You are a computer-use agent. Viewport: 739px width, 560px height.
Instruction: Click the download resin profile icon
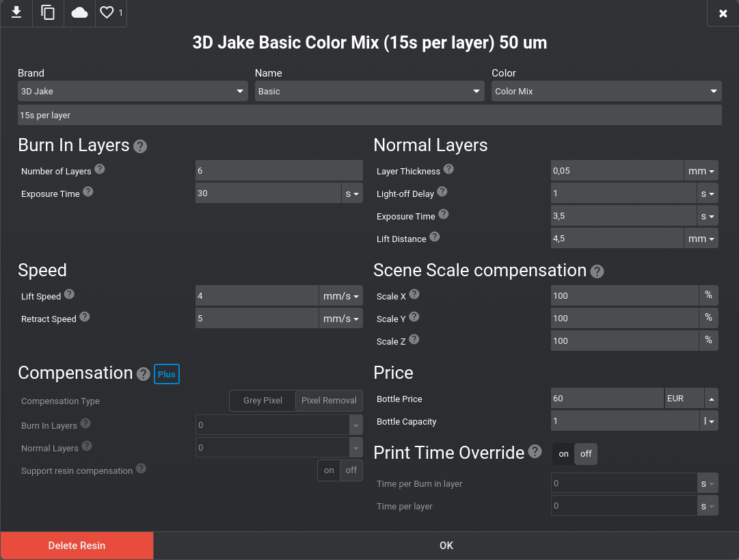16,13
